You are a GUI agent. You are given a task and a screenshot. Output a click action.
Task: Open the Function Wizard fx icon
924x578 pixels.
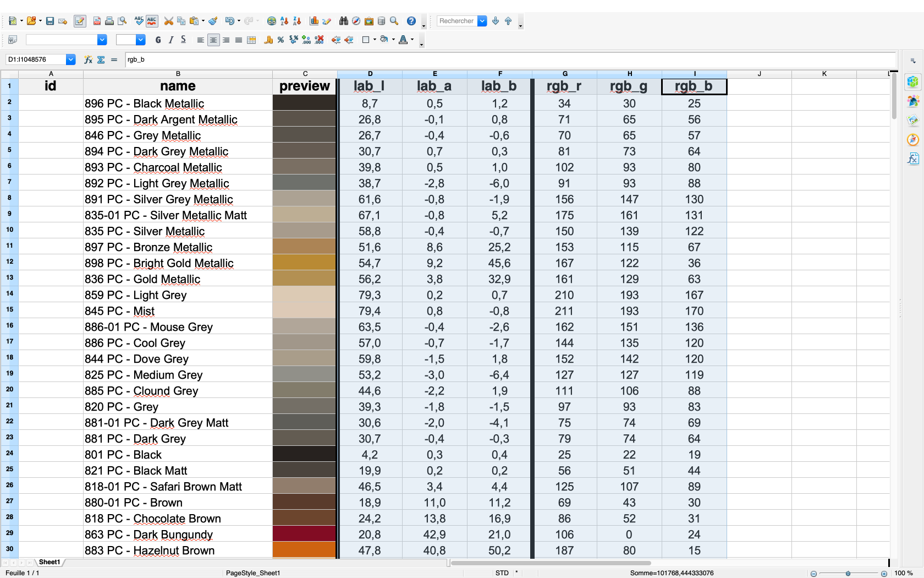pos(88,59)
